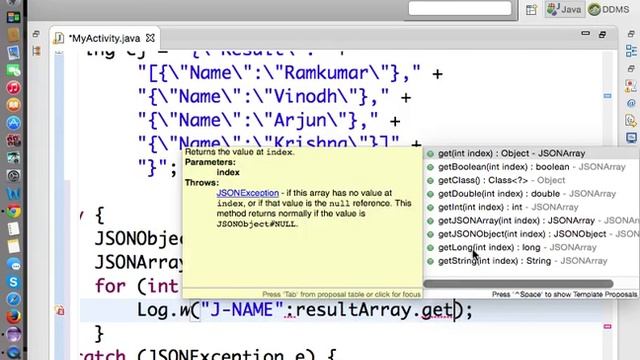The height and width of the screenshot is (360, 640).
Task: Open the Problems view icon in right trim
Action: click(631, 86)
